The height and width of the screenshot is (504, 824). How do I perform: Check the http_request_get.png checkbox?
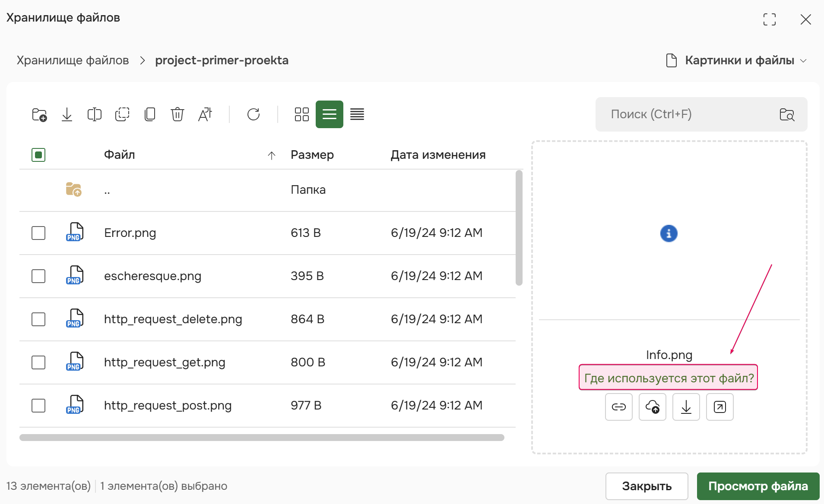coord(38,362)
